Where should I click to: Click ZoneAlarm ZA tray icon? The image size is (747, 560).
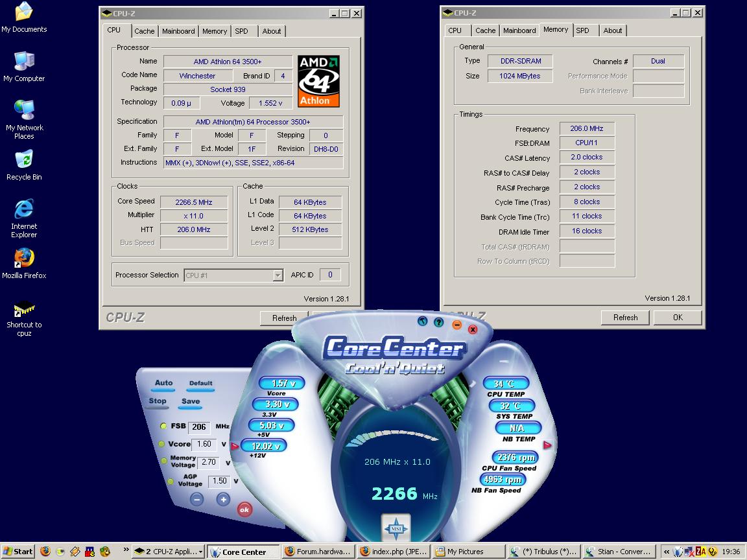(x=700, y=552)
